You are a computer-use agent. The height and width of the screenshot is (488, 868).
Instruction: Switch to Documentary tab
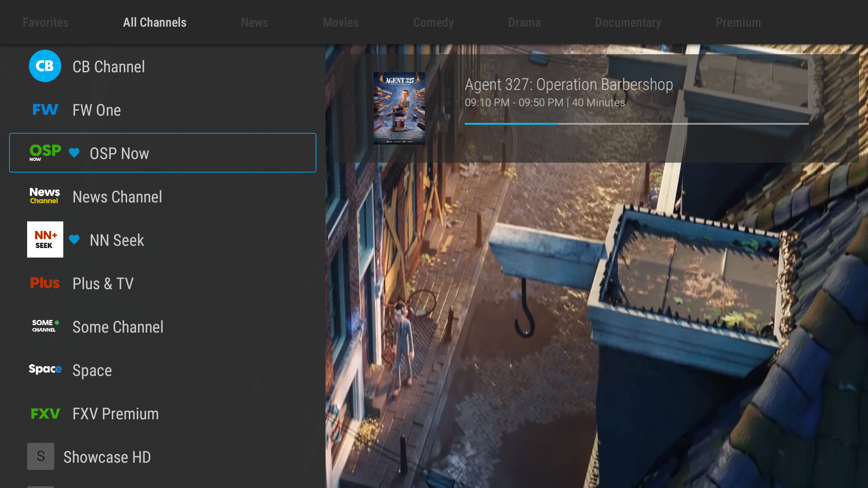[x=628, y=23]
